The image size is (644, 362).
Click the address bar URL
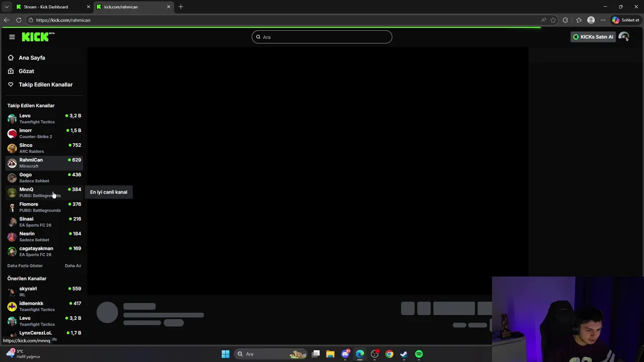coord(63,20)
